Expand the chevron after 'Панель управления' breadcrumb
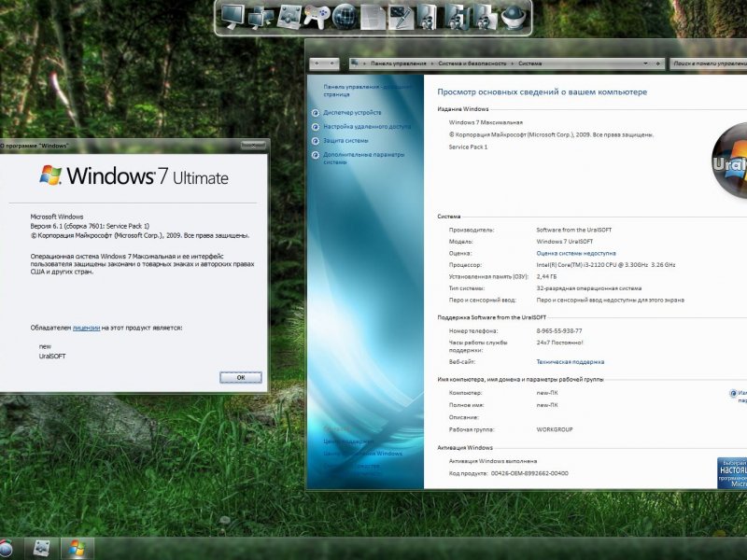This screenshot has width=747, height=560. click(432, 63)
